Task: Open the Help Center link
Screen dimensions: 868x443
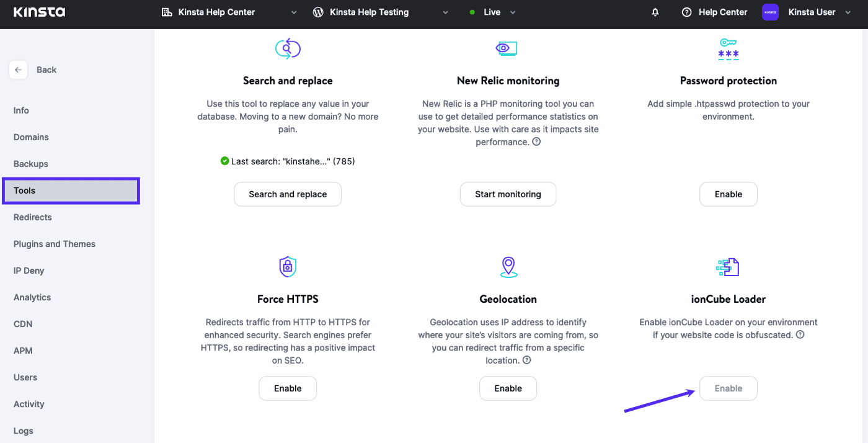Action: coord(723,12)
